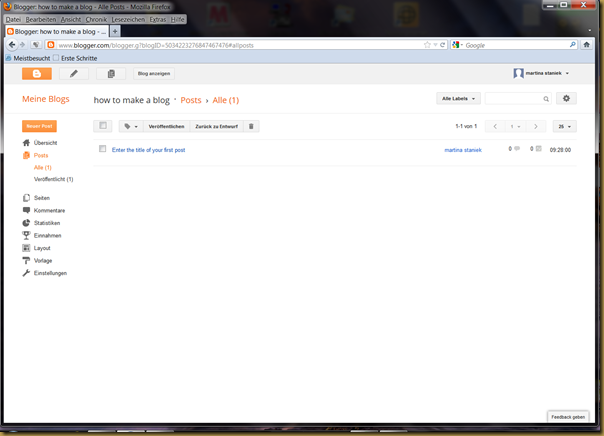Image resolution: width=604 pixels, height=436 pixels.
Task: Open the Datei menu
Action: (x=13, y=20)
